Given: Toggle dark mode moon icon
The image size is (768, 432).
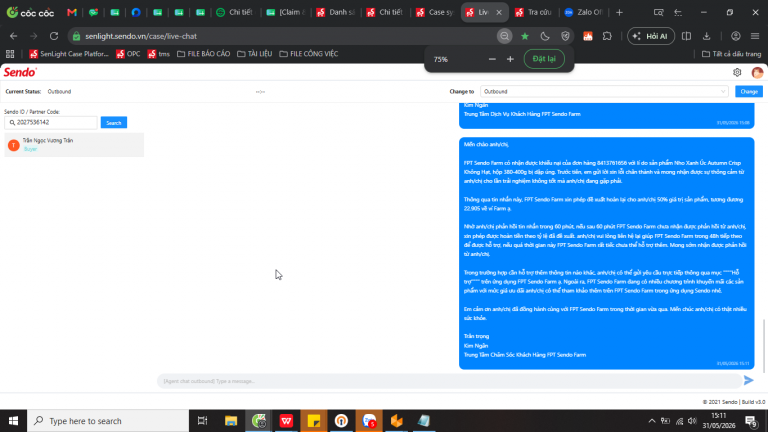Looking at the screenshot, I should click(545, 36).
